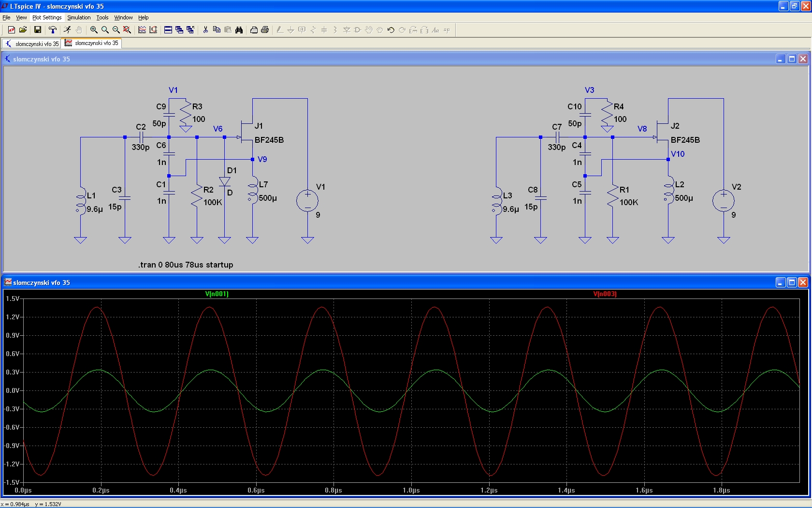Image resolution: width=812 pixels, height=508 pixels.
Task: Open the Tools menu
Action: click(x=102, y=17)
